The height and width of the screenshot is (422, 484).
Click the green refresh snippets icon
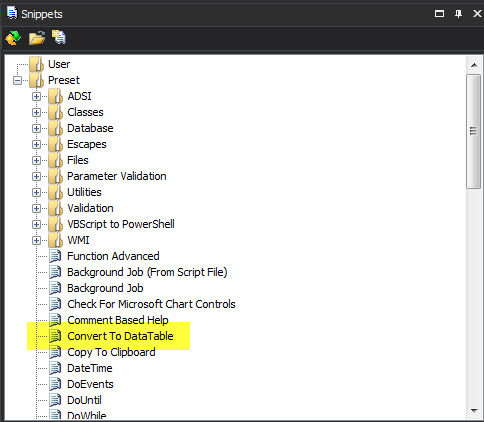[13, 38]
